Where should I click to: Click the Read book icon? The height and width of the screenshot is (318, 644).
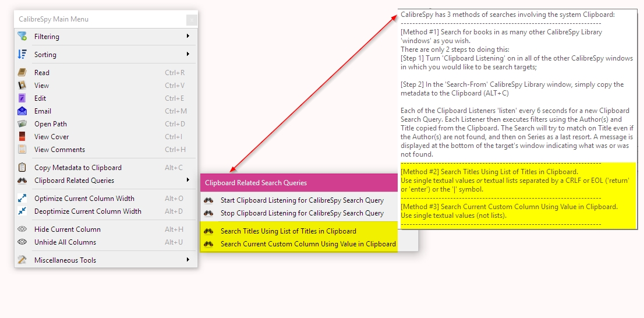22,72
